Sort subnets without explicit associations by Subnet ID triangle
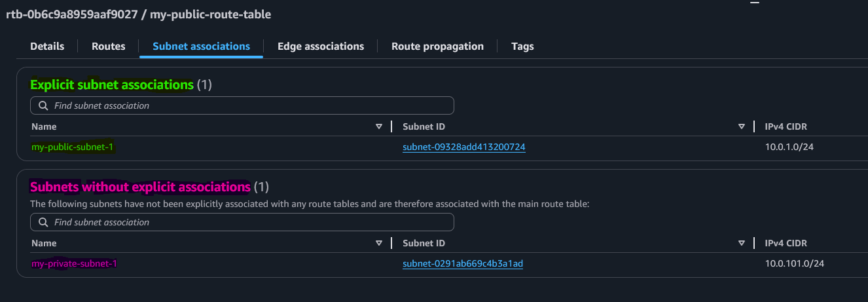Screen dimensions: 868x302 click(742, 243)
